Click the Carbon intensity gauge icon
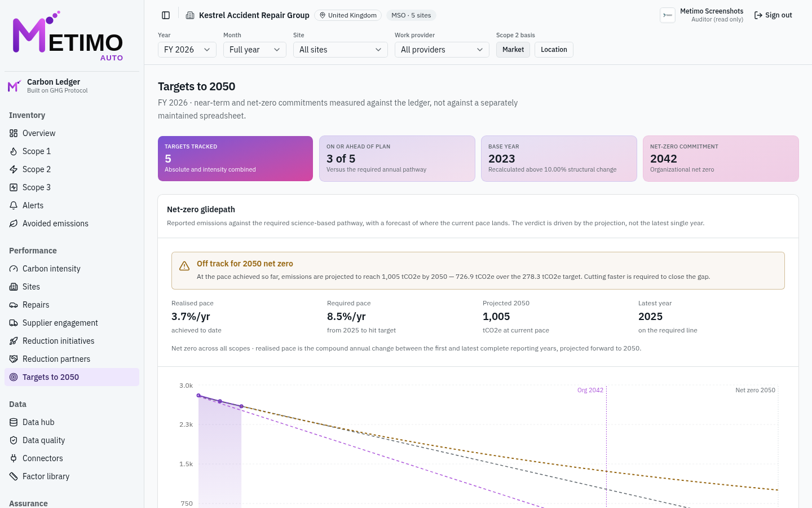The height and width of the screenshot is (508, 812). [x=14, y=269]
